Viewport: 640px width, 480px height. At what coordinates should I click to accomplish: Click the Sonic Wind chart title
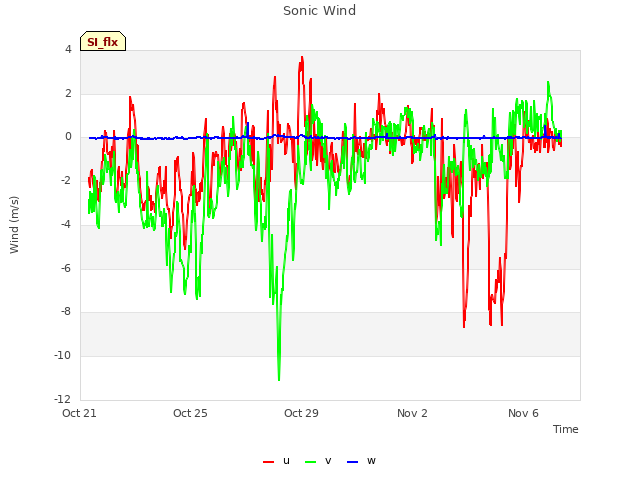pos(320,10)
